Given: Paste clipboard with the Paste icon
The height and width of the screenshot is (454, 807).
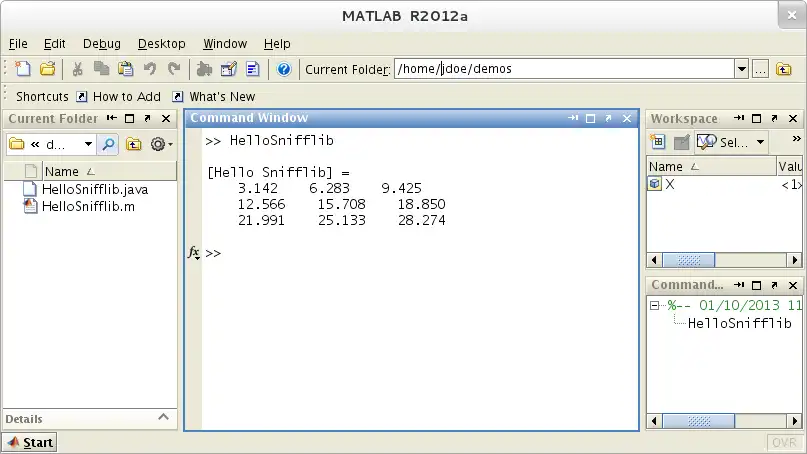Looking at the screenshot, I should [126, 69].
